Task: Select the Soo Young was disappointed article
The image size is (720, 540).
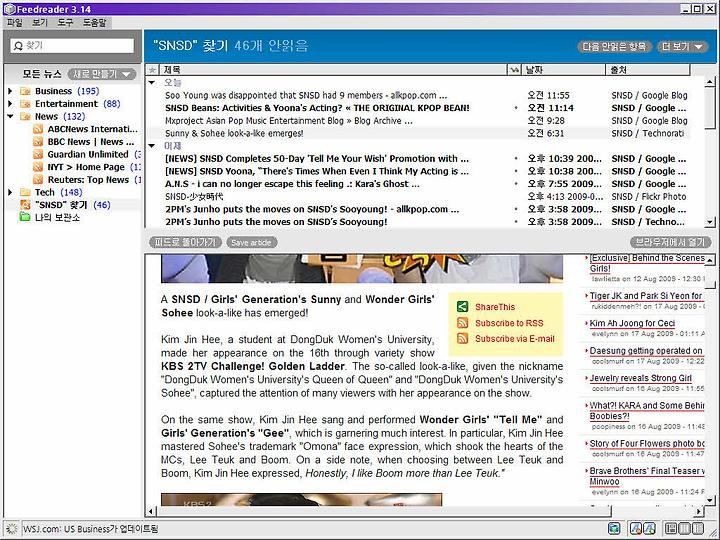Action: click(417, 96)
